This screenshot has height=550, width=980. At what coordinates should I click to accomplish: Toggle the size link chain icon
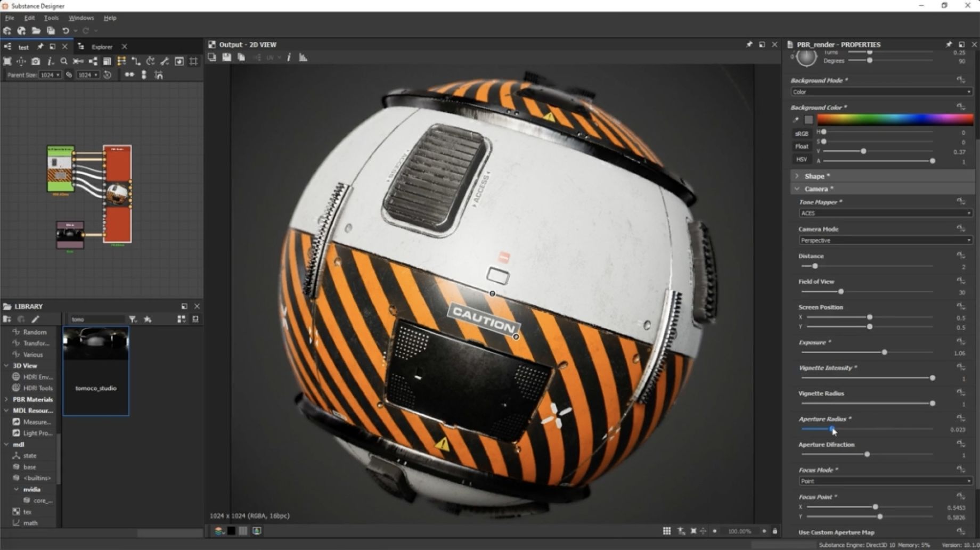coord(69,75)
